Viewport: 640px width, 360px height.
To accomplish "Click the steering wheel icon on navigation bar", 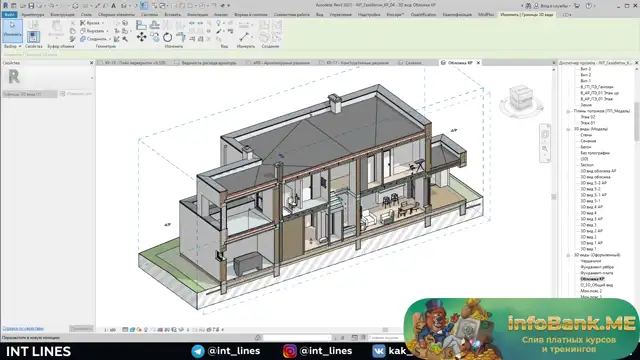I will [x=545, y=134].
